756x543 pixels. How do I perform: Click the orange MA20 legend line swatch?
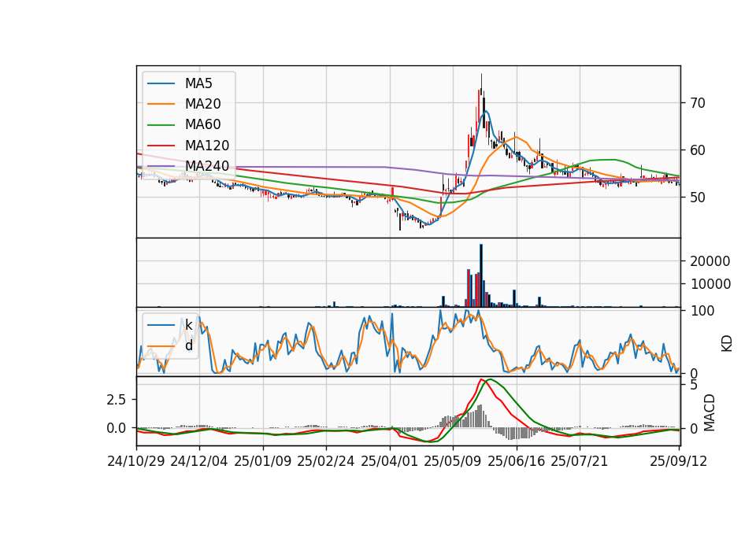click(x=161, y=104)
